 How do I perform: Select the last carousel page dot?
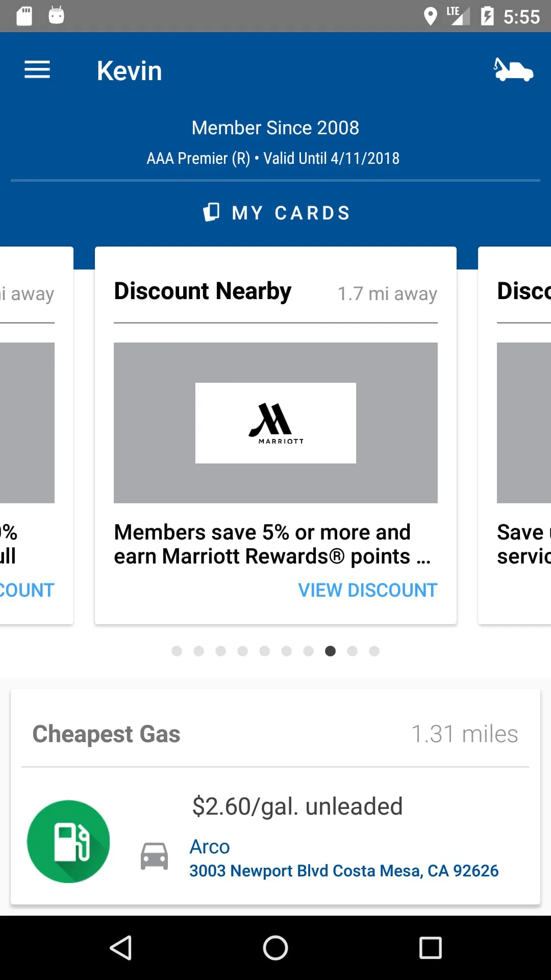point(374,651)
